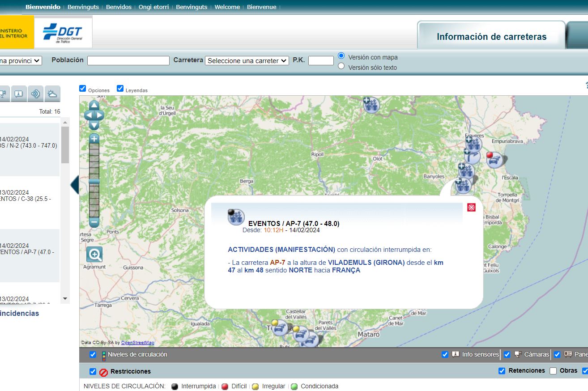Click event marker at top of map
Screen dimensions: 588x391
[x=371, y=105]
